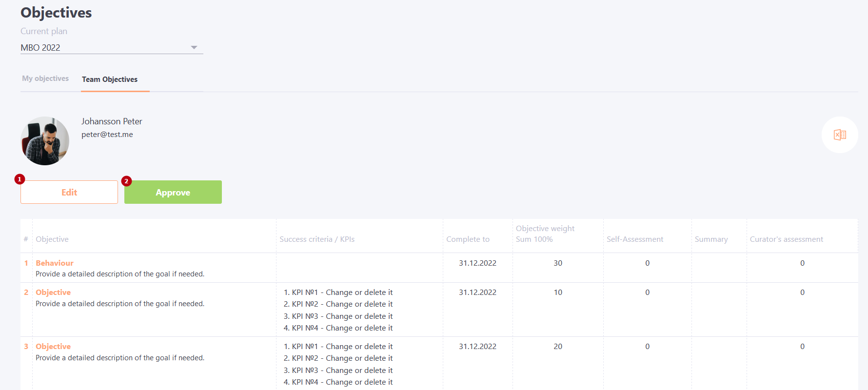868x390 pixels.
Task: Approve Johansson Peter's objectives
Action: [x=173, y=192]
